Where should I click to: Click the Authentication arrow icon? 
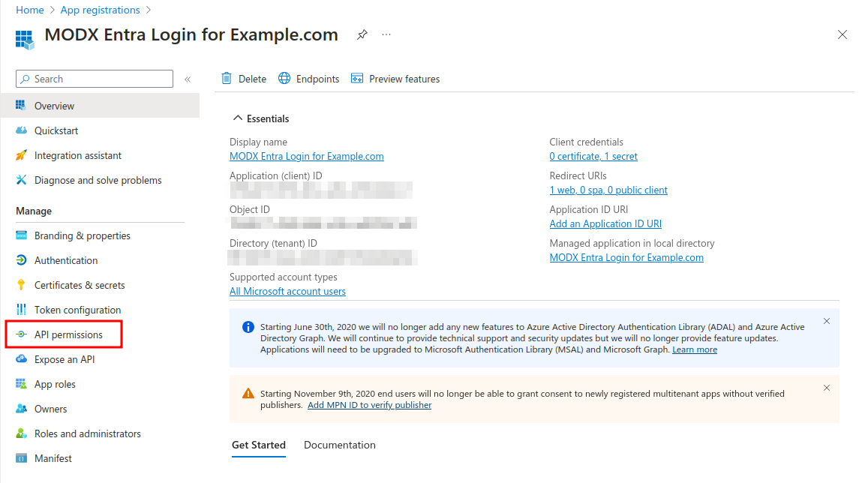point(21,260)
